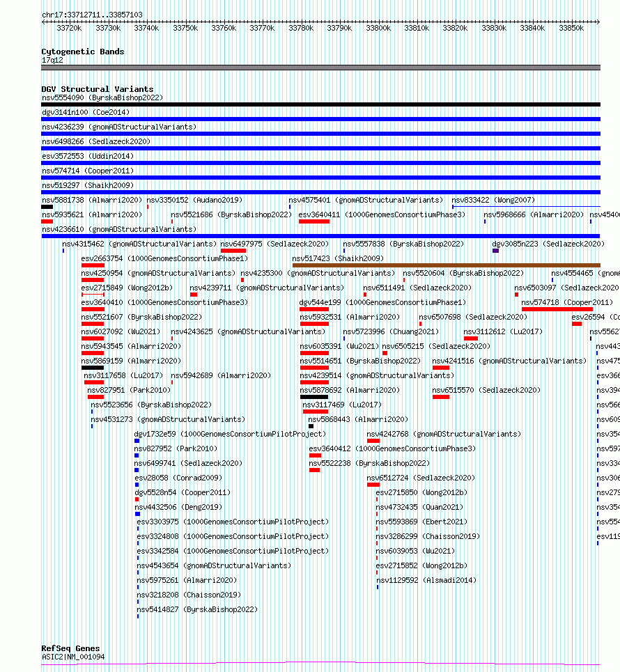The width and height of the screenshot is (620, 672).
Task: Click nsv6027092 (Wu2021) label
Action: tap(121, 331)
